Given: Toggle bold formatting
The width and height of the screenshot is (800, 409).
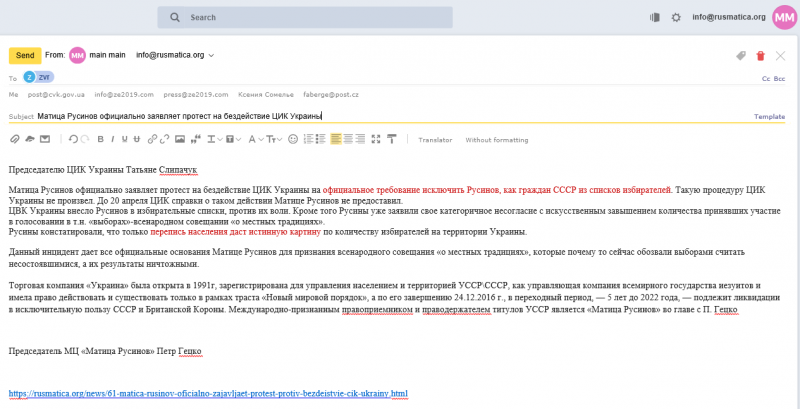Looking at the screenshot, I should point(100,139).
